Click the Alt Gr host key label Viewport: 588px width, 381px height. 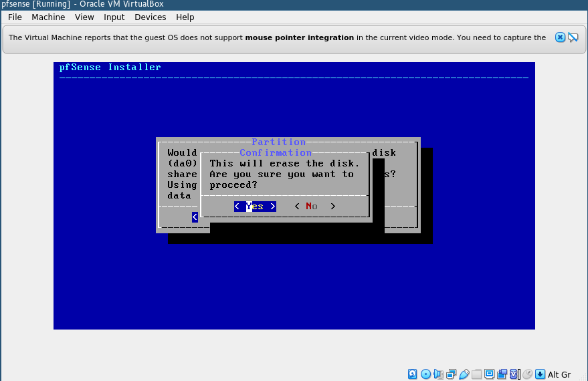point(559,374)
